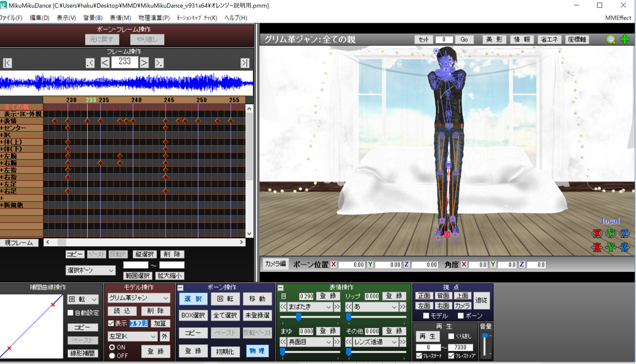636x364 pixels.
Task: Click the green move cross icon
Action: (x=625, y=39)
